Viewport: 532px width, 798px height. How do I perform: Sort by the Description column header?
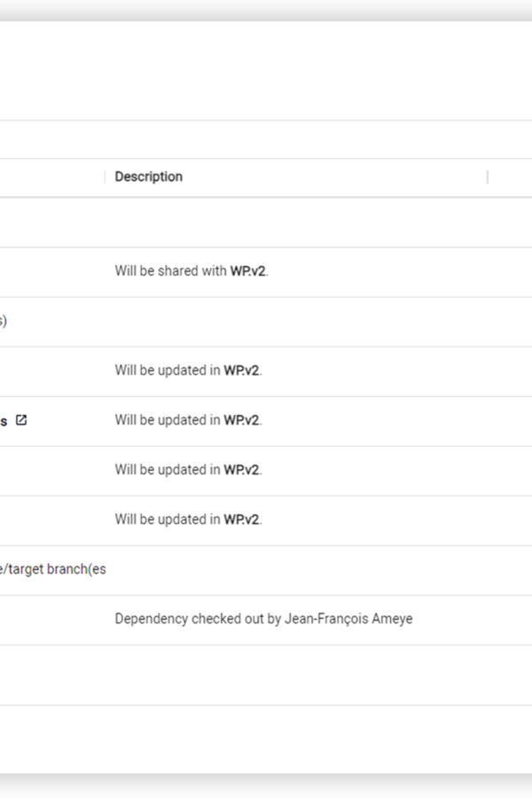[x=149, y=176]
